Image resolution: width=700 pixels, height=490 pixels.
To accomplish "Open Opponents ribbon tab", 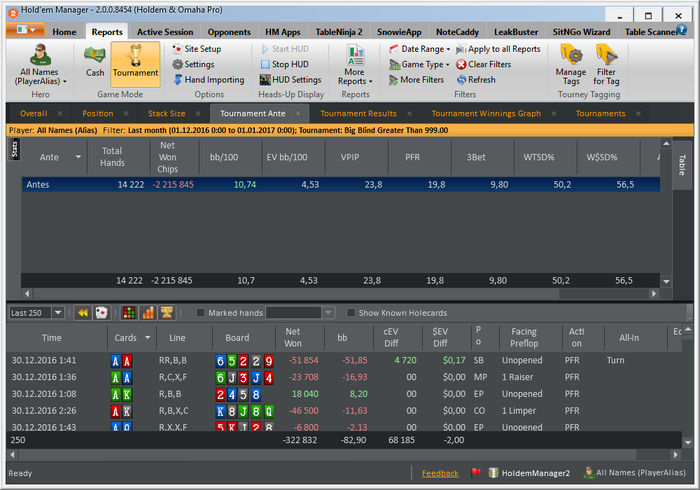I will click(229, 32).
